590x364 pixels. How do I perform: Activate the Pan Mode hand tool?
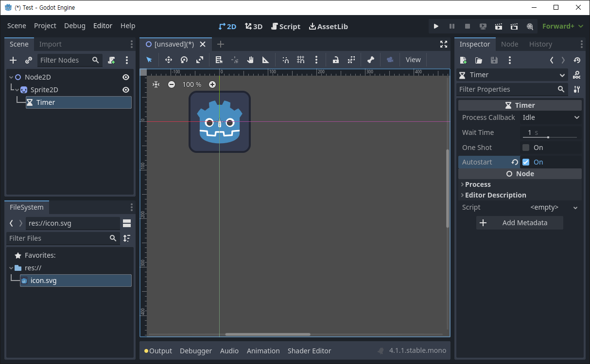(x=250, y=60)
